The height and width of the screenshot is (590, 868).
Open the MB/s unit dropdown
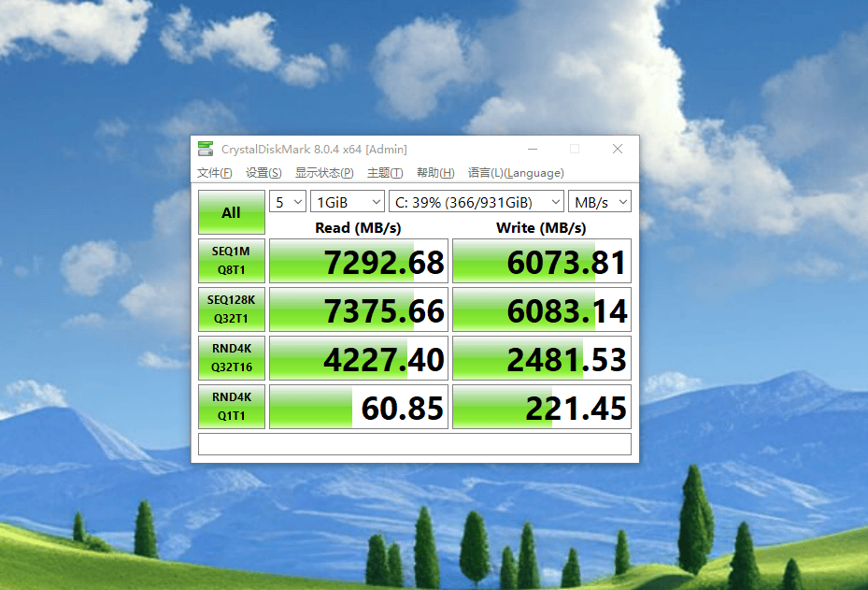pyautogui.click(x=600, y=202)
